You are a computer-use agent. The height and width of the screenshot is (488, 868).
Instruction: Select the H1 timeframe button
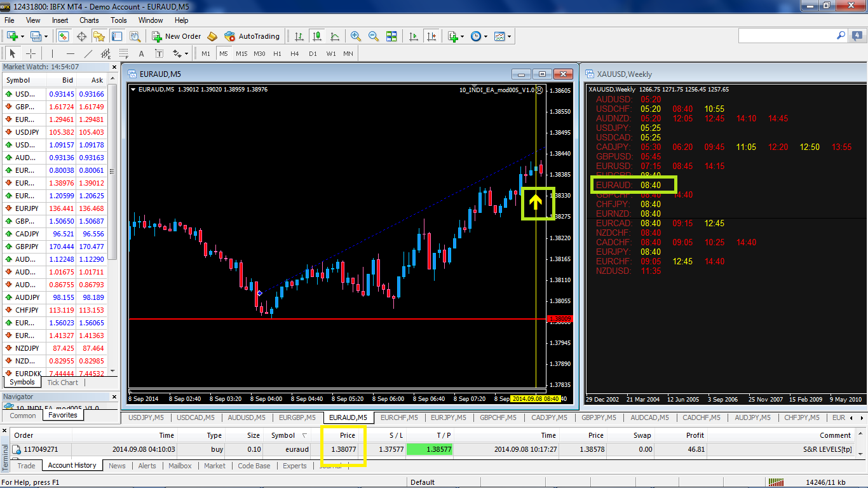tap(277, 54)
